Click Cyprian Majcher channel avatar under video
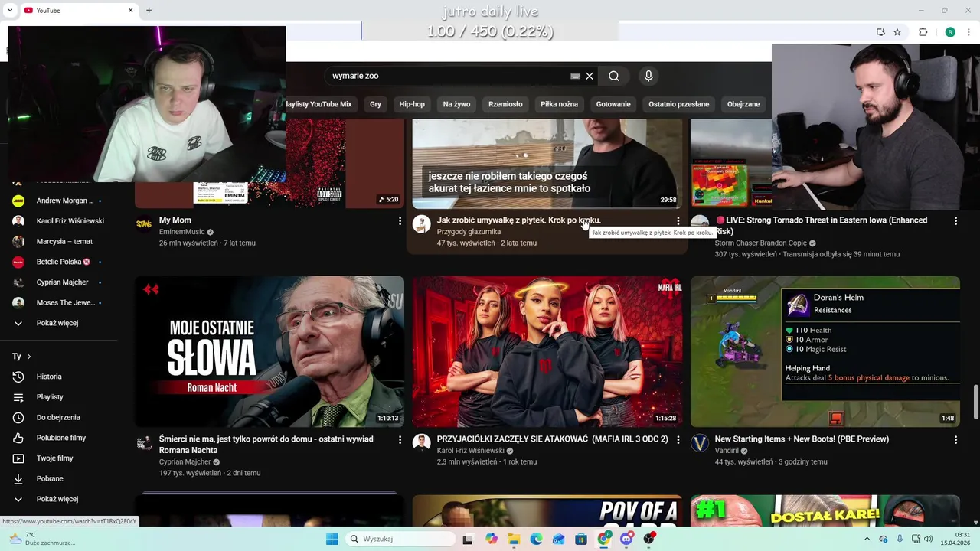 [x=144, y=443]
